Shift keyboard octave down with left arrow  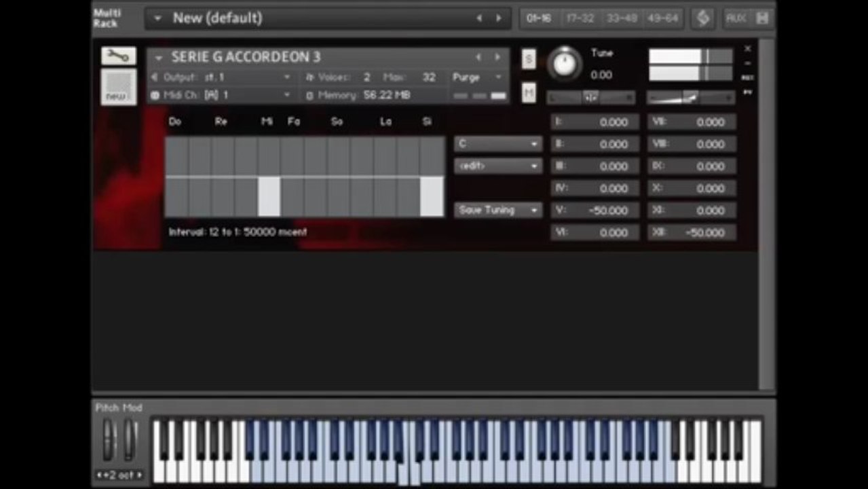100,475
